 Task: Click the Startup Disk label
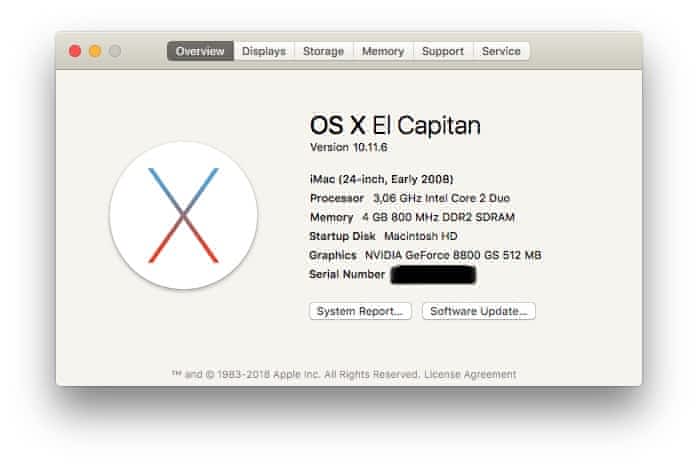342,236
